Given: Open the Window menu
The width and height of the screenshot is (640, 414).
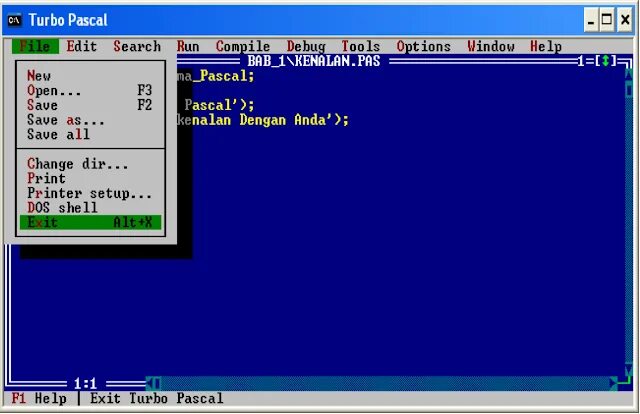Looking at the screenshot, I should point(491,46).
